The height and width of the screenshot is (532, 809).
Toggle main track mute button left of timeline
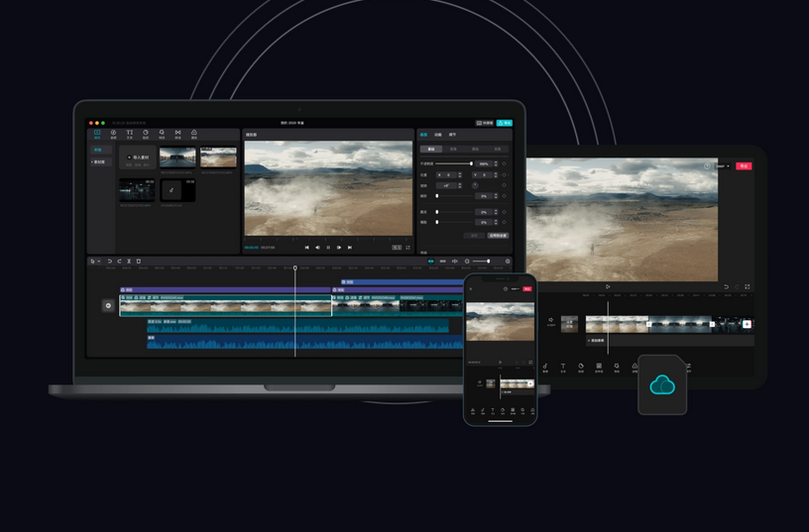108,306
